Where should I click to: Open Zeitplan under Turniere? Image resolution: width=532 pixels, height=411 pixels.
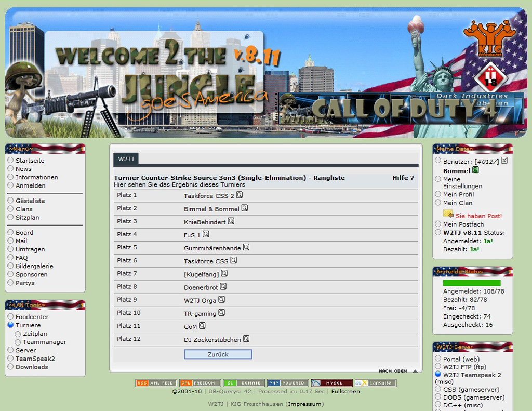35,334
